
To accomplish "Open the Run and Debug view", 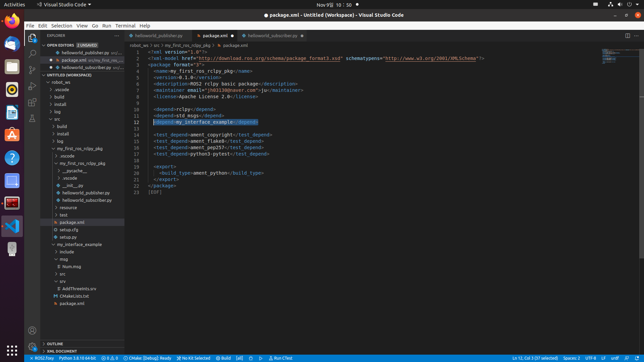I will click(32, 86).
